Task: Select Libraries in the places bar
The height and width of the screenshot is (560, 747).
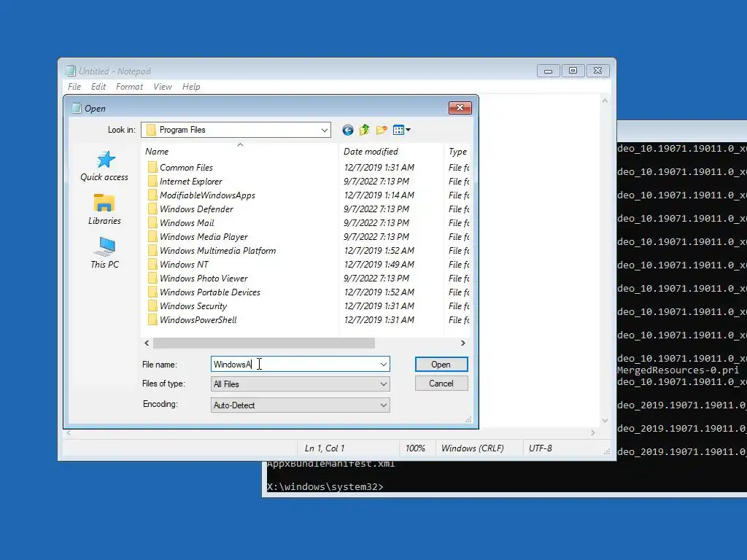Action: tap(104, 209)
